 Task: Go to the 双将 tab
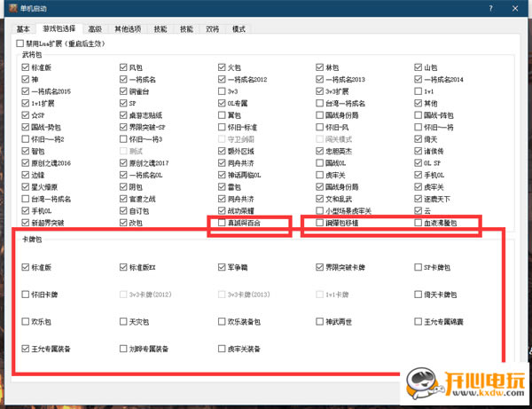click(x=212, y=29)
